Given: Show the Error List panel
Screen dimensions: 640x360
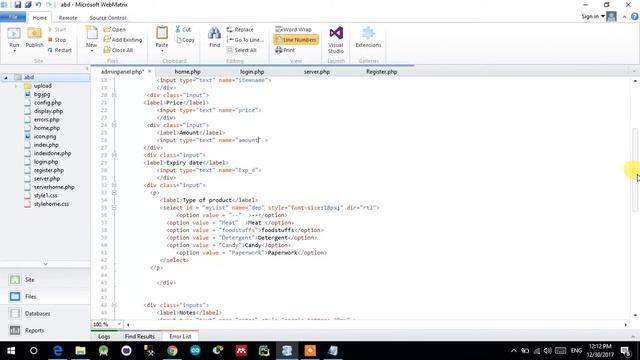Looking at the screenshot, I should 180,336.
